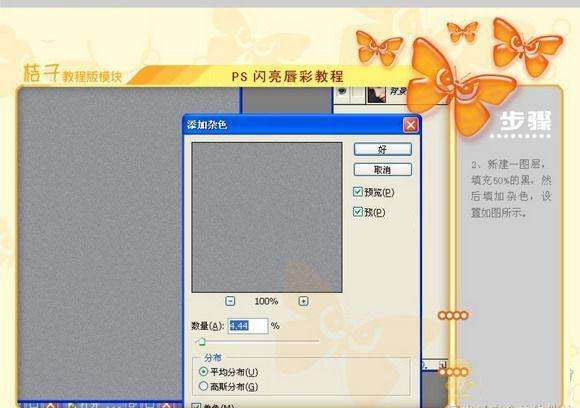Click the zoom-in plus icon under preview

[303, 301]
